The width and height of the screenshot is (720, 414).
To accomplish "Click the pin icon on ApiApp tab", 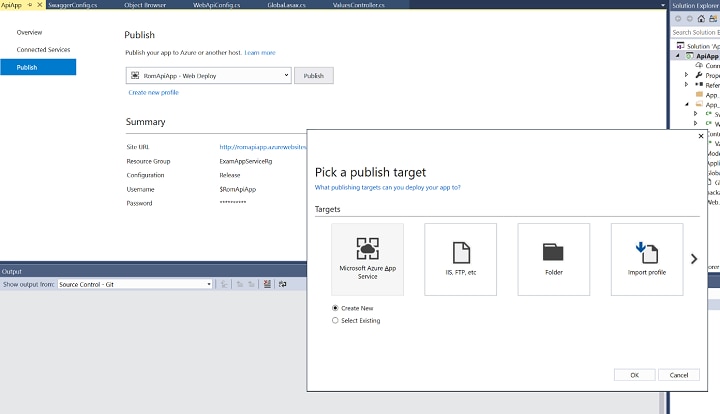I will click(30, 5).
